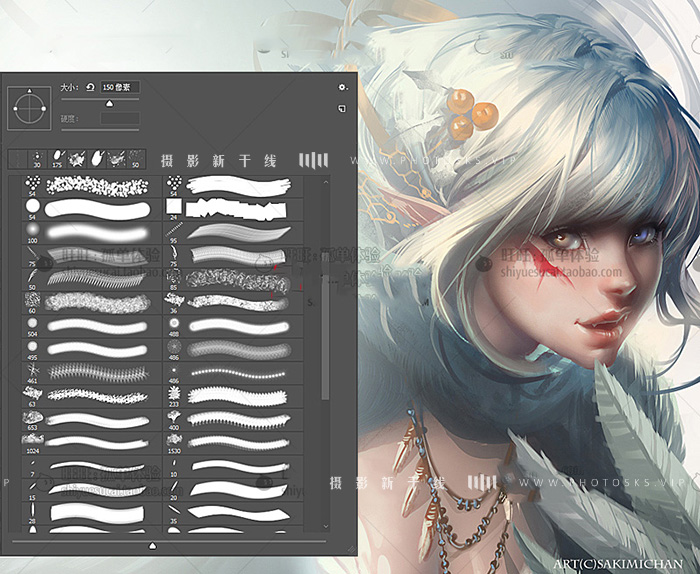
Task: Select the dotted line brush preset 466
Action: pyautogui.click(x=233, y=373)
